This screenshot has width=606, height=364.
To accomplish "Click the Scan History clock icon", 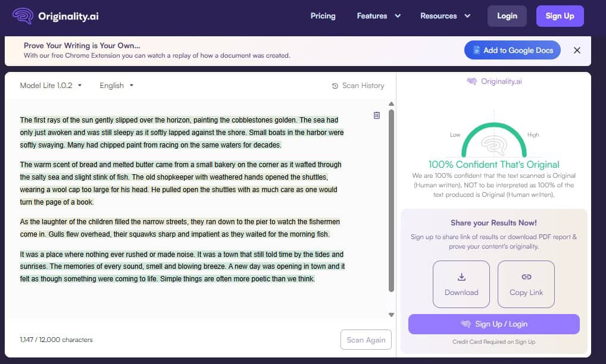I will [x=335, y=86].
